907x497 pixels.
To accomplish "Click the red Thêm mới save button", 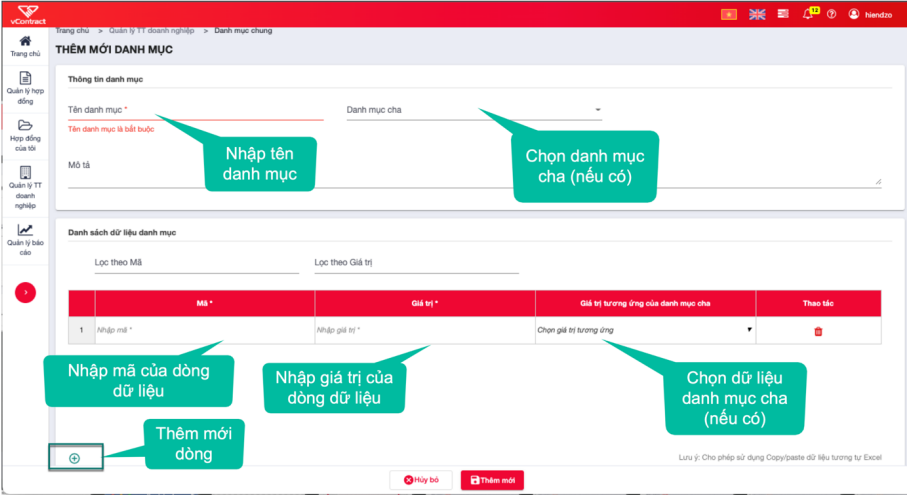I will pyautogui.click(x=492, y=480).
